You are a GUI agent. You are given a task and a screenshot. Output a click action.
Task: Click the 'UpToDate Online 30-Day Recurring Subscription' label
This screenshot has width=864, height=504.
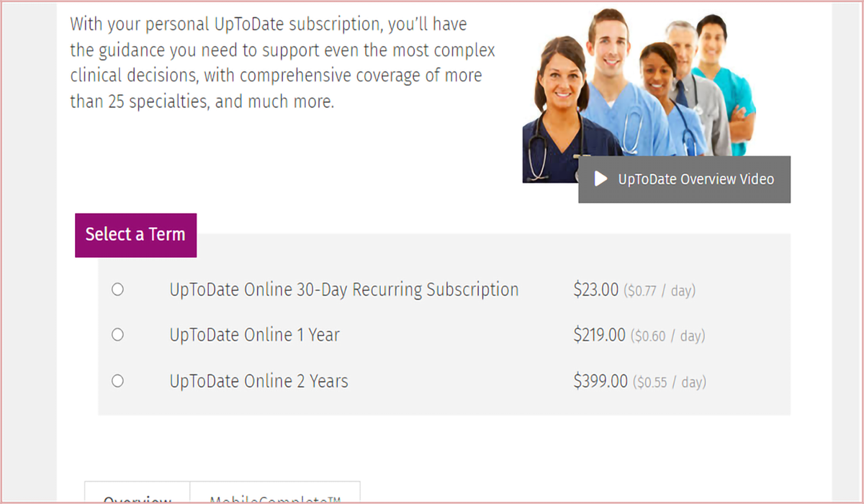(344, 290)
